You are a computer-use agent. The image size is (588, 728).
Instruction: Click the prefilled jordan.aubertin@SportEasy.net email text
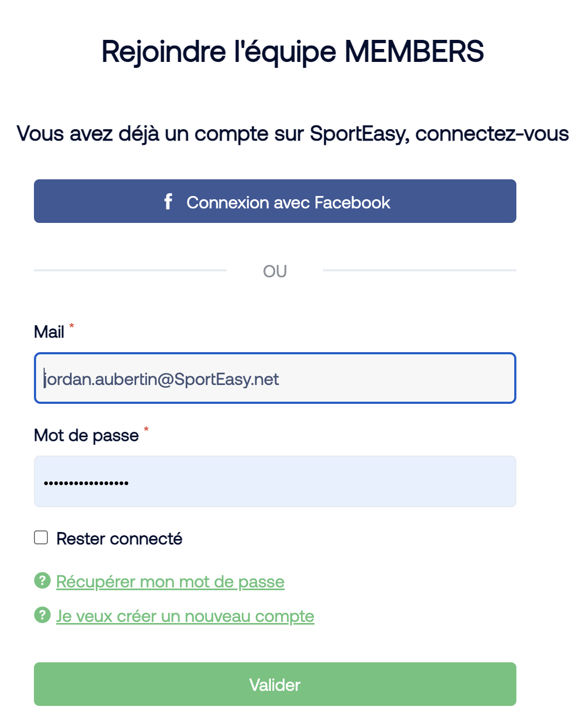pyautogui.click(x=162, y=379)
